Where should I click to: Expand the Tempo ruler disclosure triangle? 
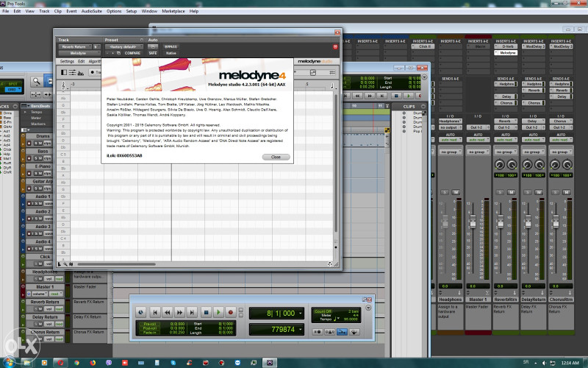click(x=25, y=112)
